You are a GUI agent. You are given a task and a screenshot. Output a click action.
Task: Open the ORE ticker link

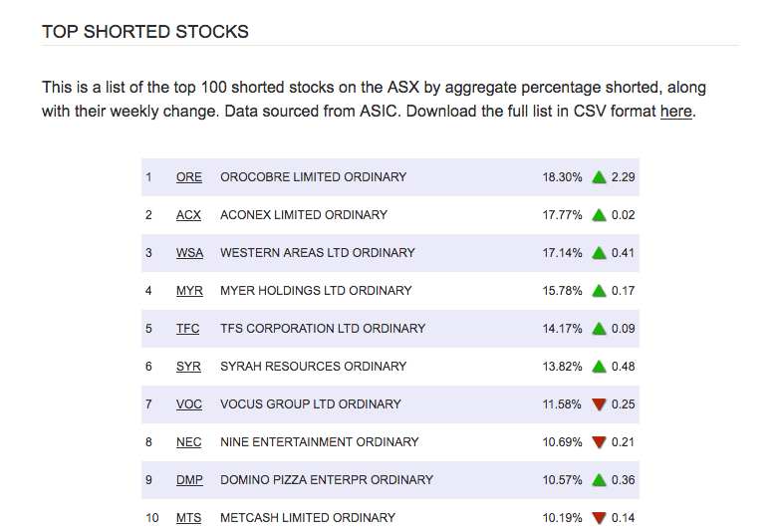pos(189,177)
